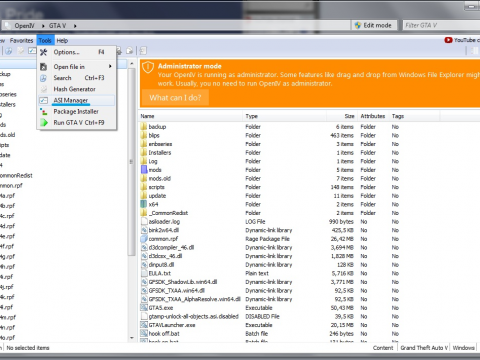Select d3dcsx_46.dll file
480x360 pixels.
tap(165, 256)
